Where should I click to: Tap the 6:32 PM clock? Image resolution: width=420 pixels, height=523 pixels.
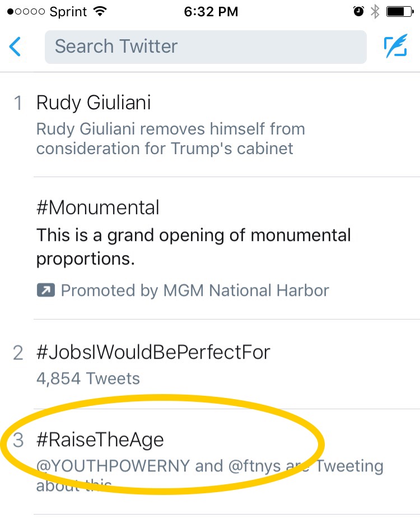tap(211, 12)
